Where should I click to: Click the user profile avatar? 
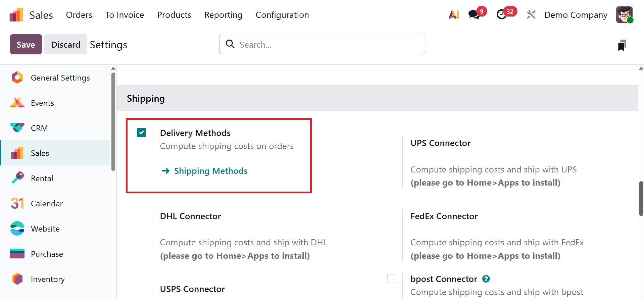tap(625, 14)
